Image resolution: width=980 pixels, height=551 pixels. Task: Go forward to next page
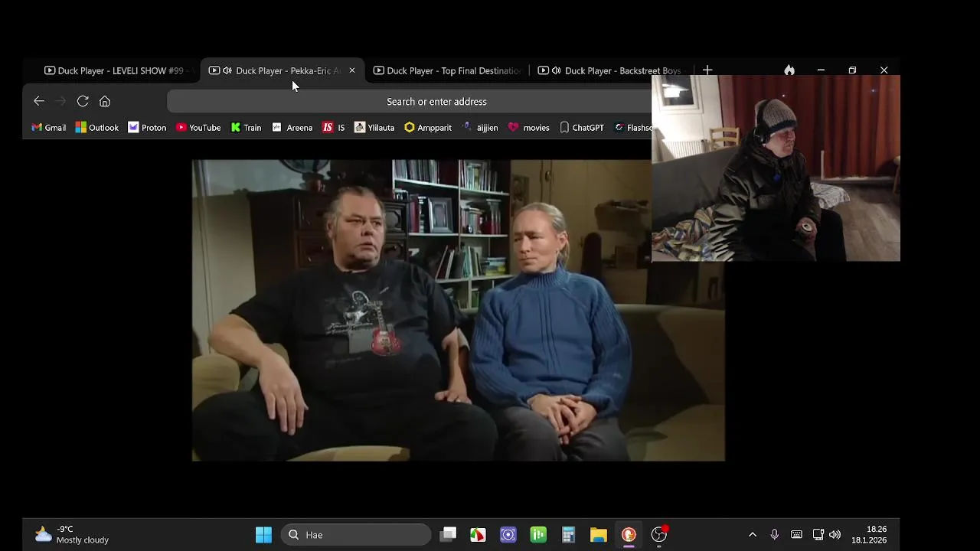[x=60, y=101]
